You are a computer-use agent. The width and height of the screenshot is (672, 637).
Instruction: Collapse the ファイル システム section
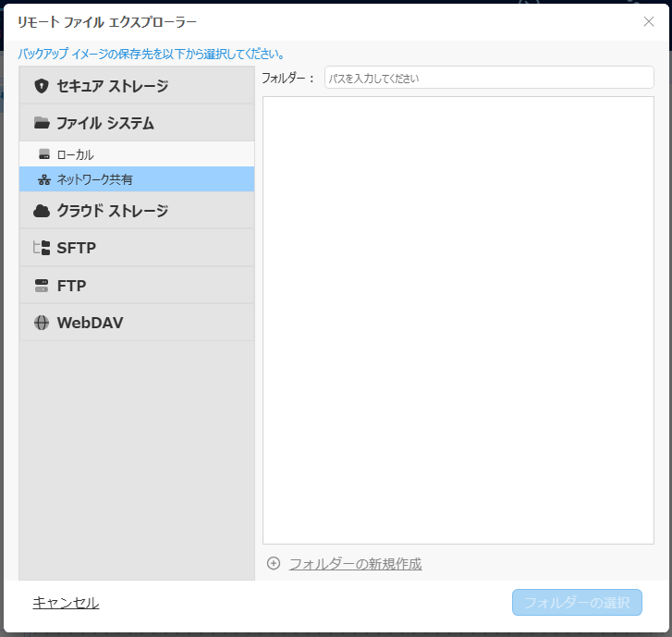coord(137,123)
